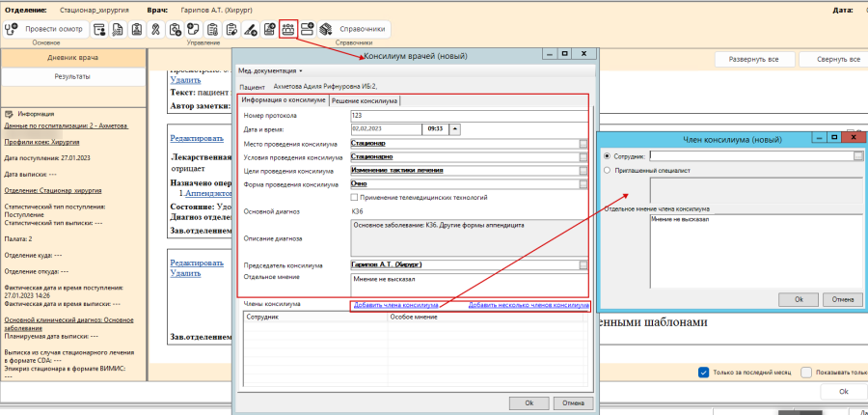Click into Номер протокола field
The image size is (868, 415).
click(x=469, y=116)
